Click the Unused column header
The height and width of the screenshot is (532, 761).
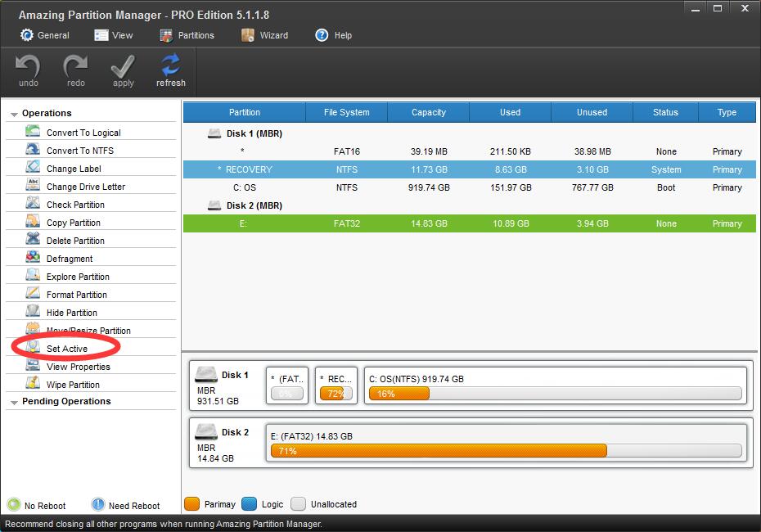(x=592, y=112)
